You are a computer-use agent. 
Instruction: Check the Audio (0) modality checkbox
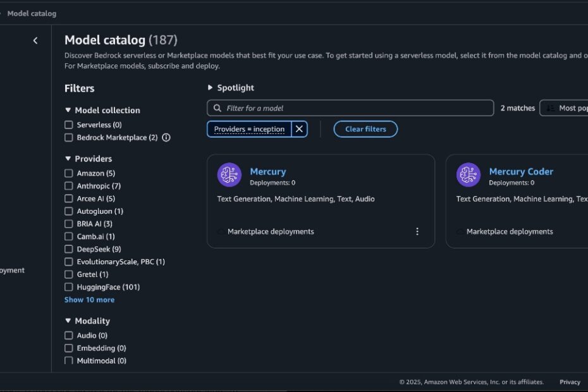(69, 335)
